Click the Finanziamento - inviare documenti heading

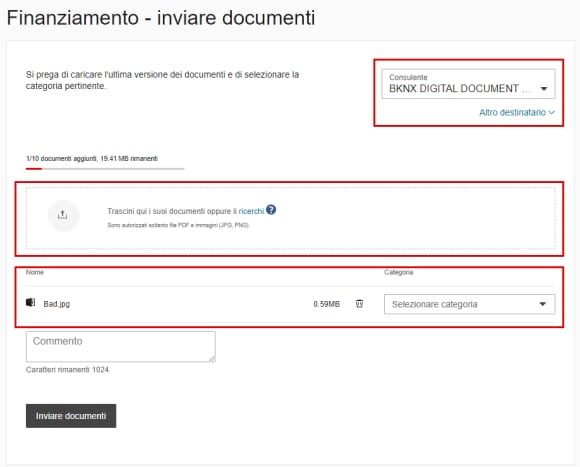pos(161,18)
